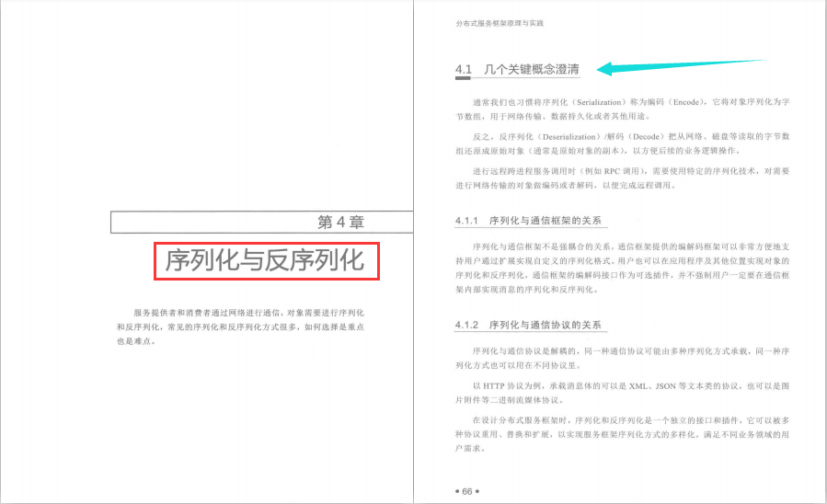Click the paragraph starting 序列化与通信协议是解耦的
Screen dimensions: 827x504
coord(623,358)
